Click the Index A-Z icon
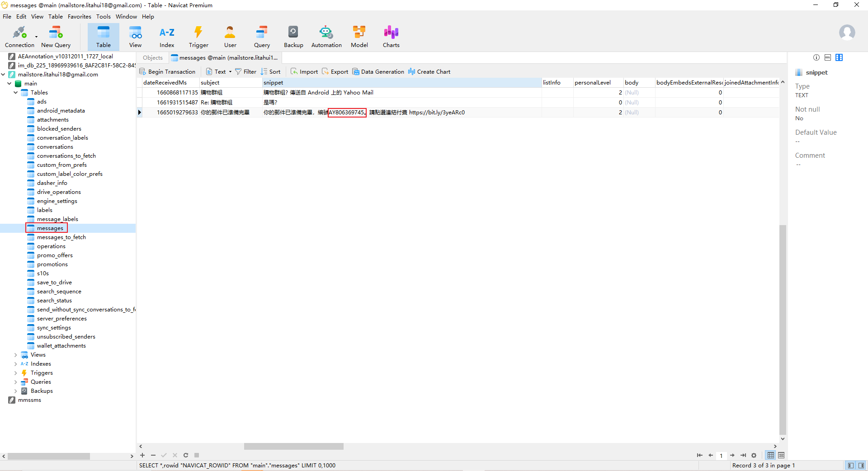This screenshot has width=868, height=471. (x=167, y=36)
